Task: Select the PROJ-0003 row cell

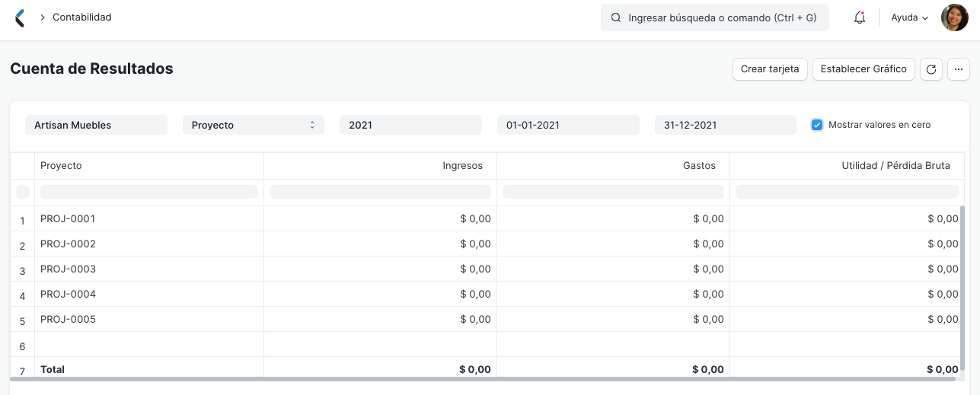Action: point(149,269)
